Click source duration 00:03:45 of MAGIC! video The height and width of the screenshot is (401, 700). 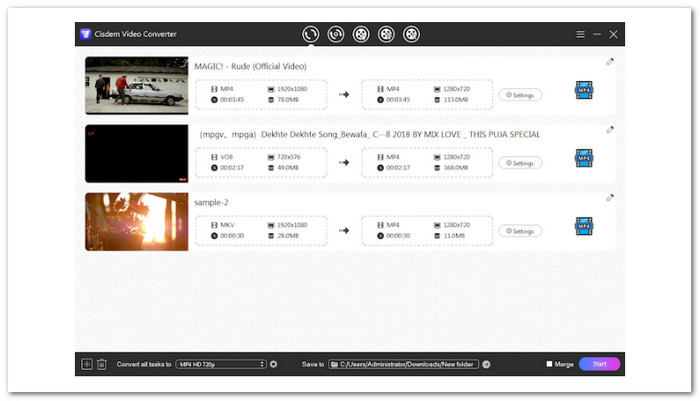(x=232, y=100)
